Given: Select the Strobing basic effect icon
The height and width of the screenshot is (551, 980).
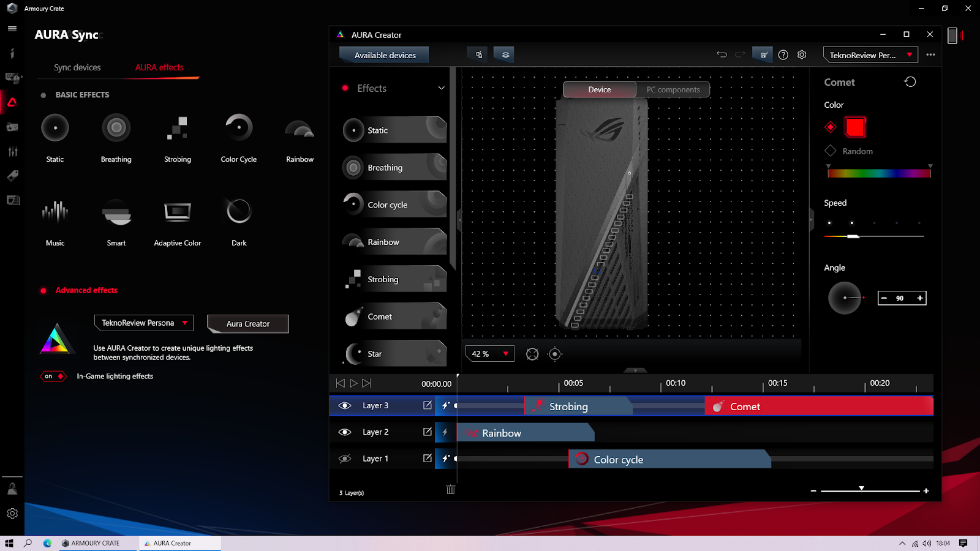Looking at the screenshot, I should pos(178,128).
